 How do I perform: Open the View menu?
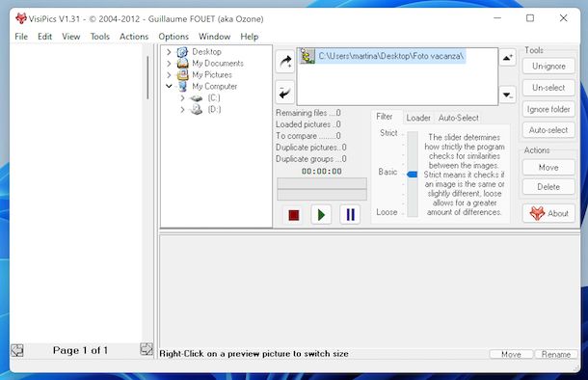click(x=71, y=37)
